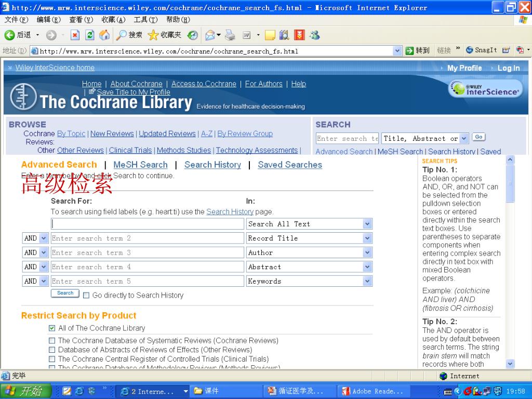Open the notepad icon in quick launch
This screenshot has height=399, width=532.
(x=67, y=391)
